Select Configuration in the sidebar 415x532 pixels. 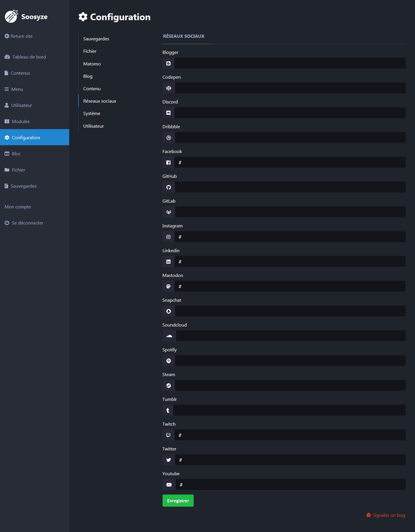[35, 137]
